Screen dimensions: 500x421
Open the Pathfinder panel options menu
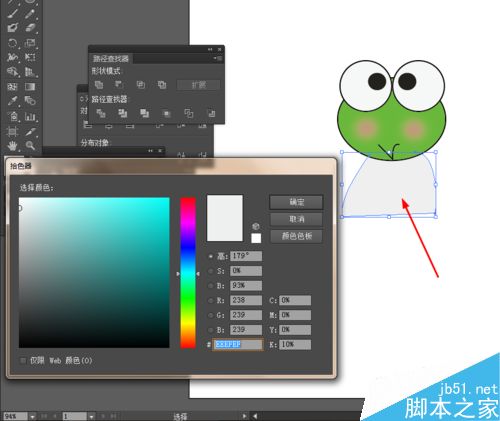coord(218,58)
